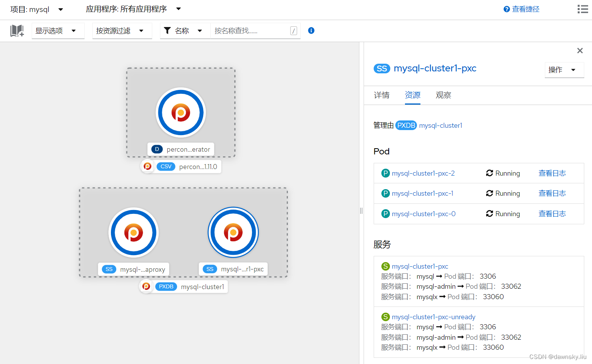Click the S service icon for mysql-cluster1-pxc-unready
Screen dimensions: 592x364
point(386,317)
